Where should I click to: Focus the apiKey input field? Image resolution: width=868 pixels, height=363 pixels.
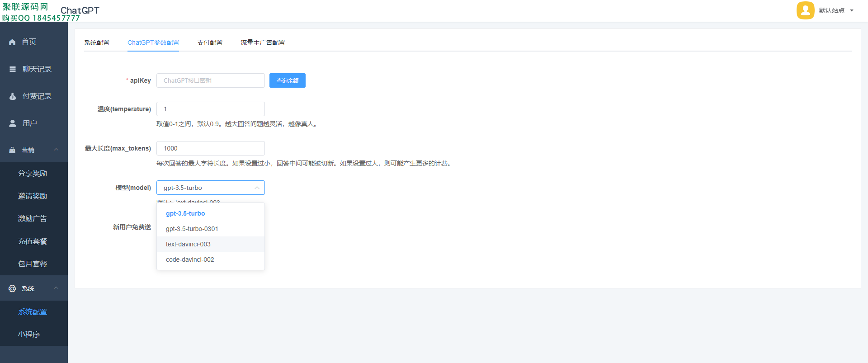(x=211, y=80)
